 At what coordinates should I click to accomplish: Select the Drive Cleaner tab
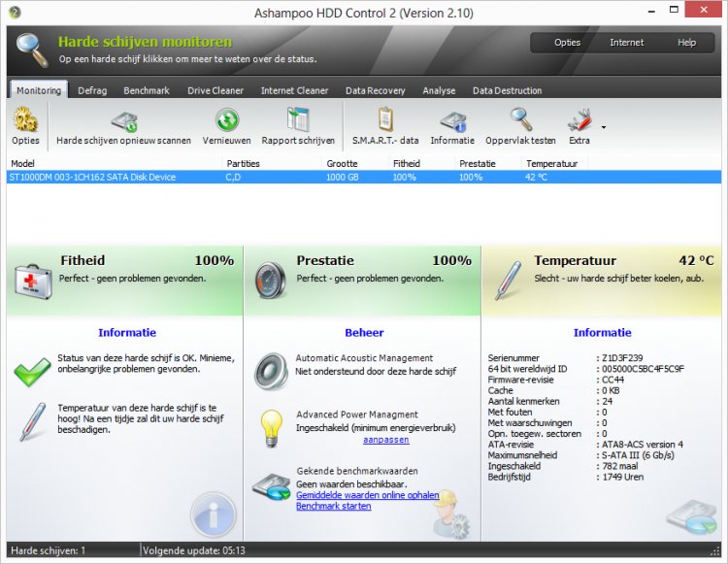[x=215, y=90]
